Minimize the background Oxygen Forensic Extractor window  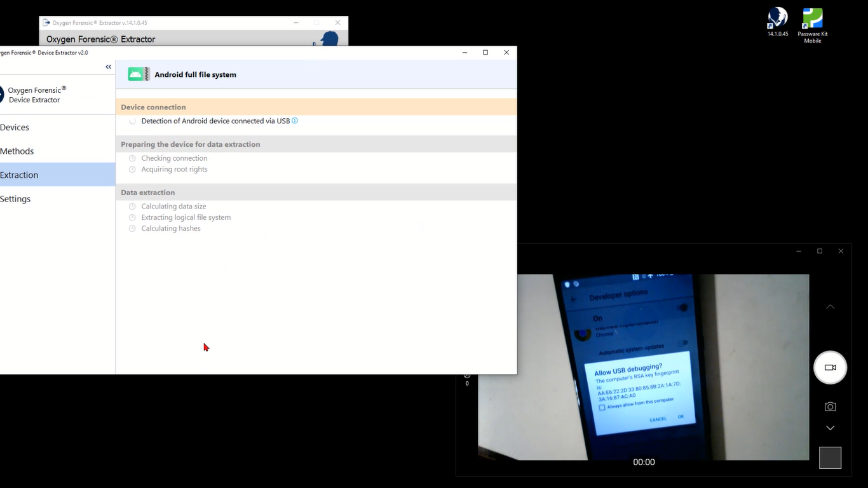(x=296, y=23)
